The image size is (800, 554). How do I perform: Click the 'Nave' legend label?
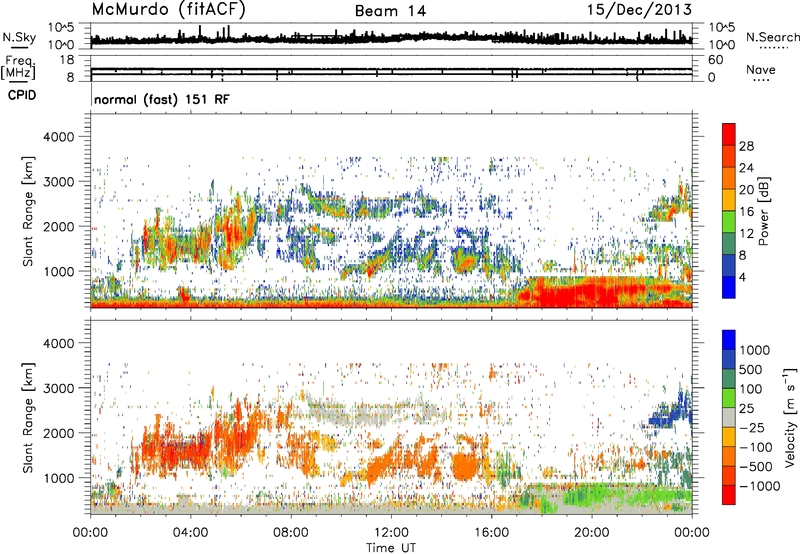(760, 69)
